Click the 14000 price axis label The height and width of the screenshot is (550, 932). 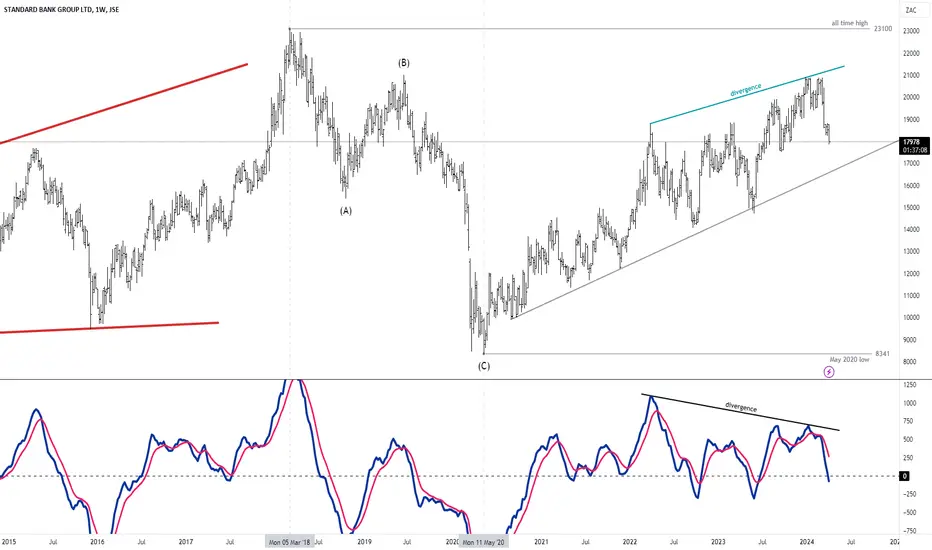pos(911,230)
